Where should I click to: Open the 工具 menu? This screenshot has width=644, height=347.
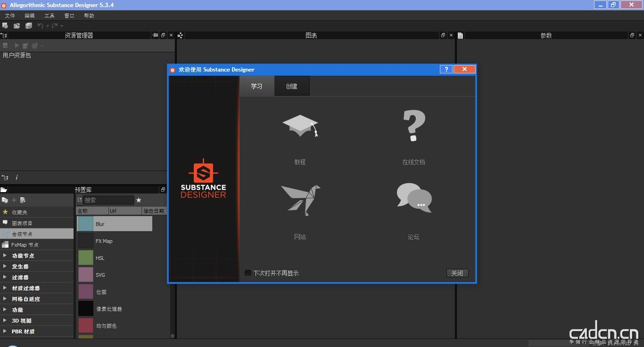click(x=50, y=16)
